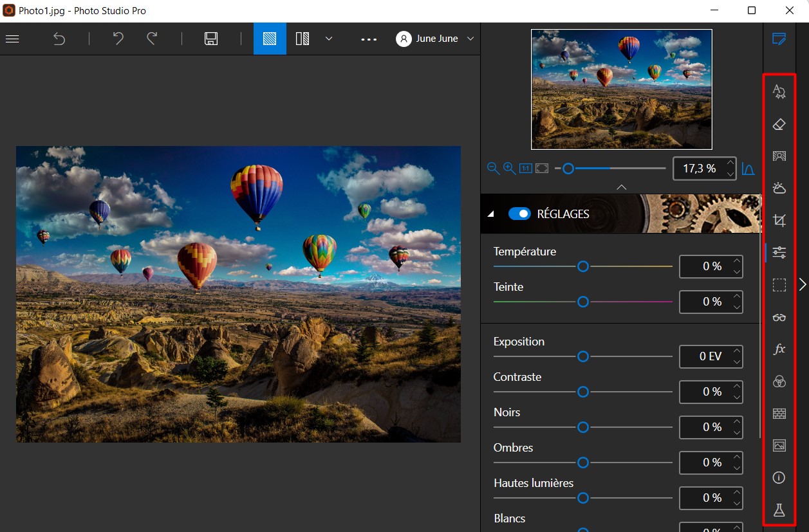
Task: Click the revert-all arrow beside the hamburger menu
Action: tap(59, 39)
